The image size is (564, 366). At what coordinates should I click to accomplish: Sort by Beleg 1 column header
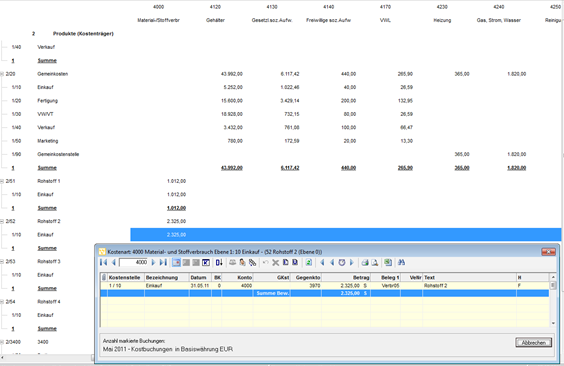tap(385, 278)
